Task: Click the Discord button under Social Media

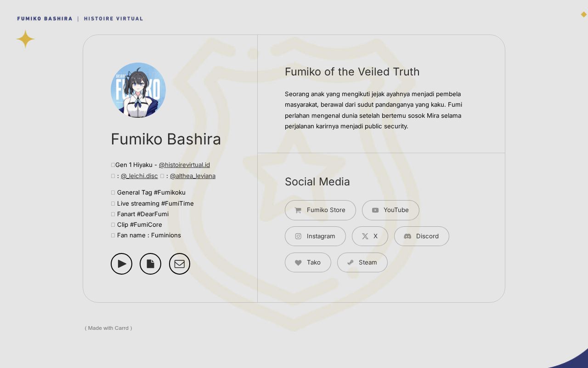Action: [422, 236]
